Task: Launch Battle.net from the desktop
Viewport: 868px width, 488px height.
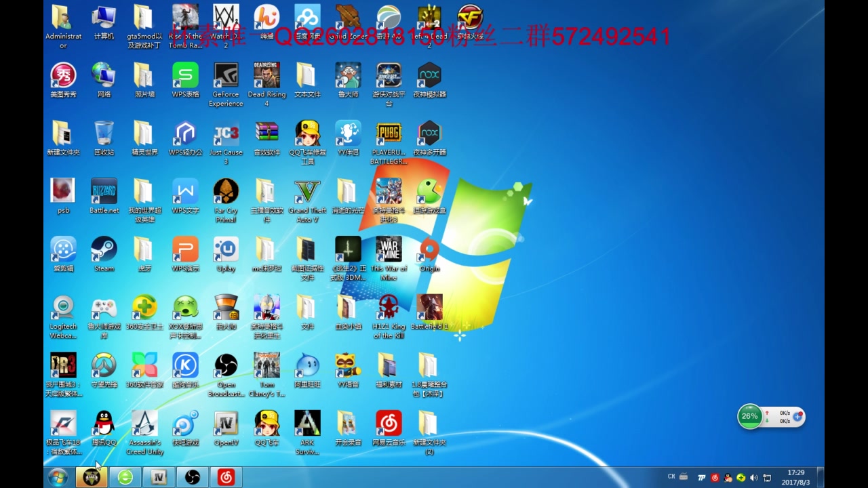Action: coord(104,197)
